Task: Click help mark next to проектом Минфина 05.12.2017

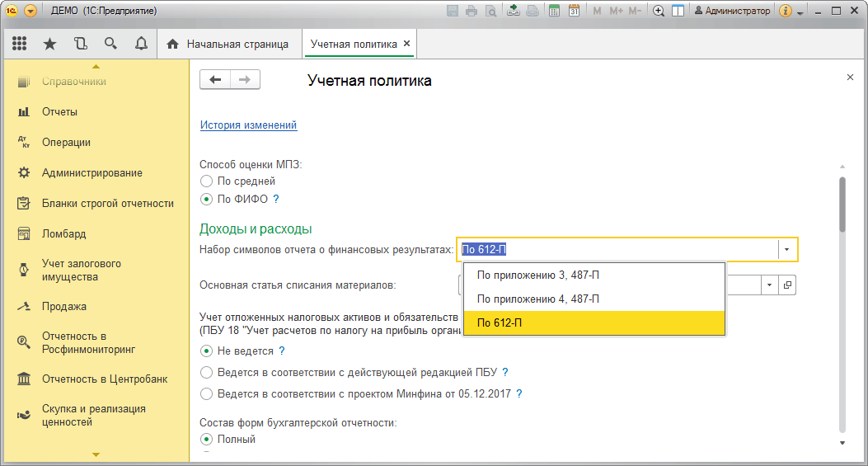Action: pyautogui.click(x=518, y=394)
